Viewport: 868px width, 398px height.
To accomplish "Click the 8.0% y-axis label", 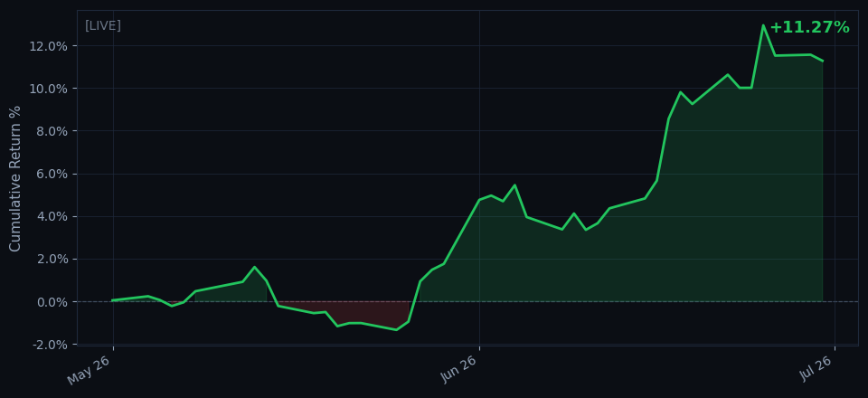I will [52, 131].
